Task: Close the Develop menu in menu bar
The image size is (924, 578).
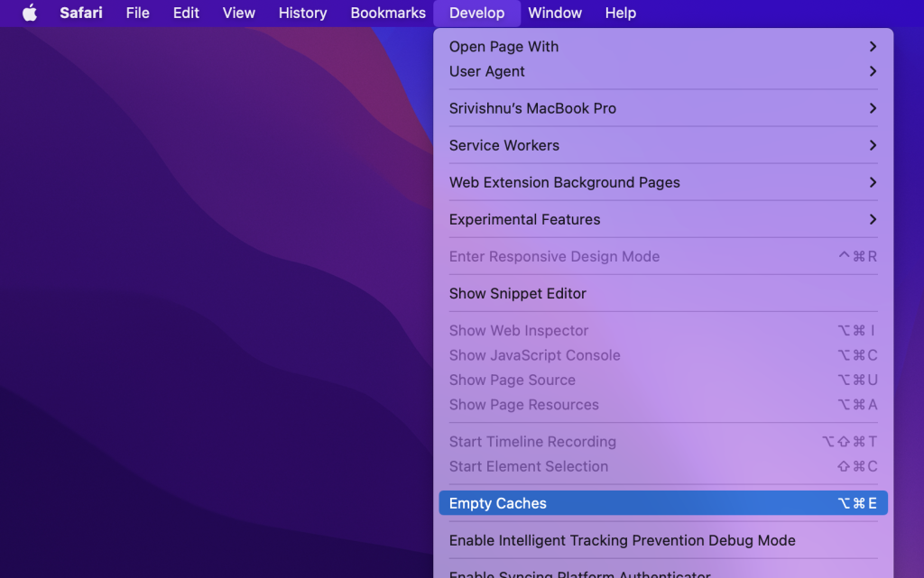Action: pos(476,13)
